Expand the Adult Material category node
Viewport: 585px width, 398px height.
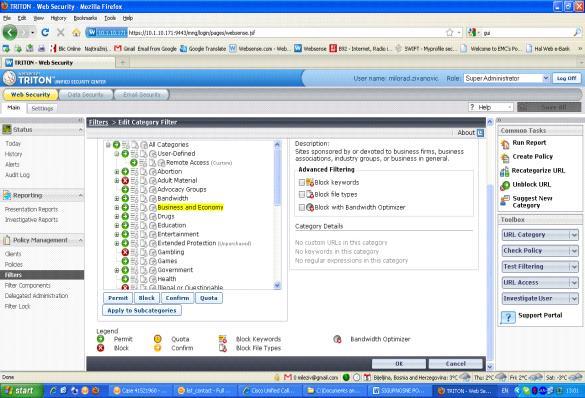[x=117, y=181]
